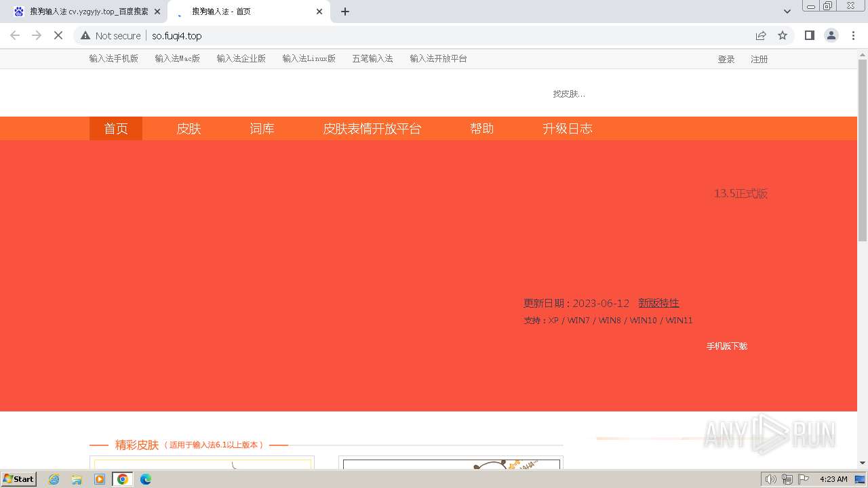This screenshot has width=868, height=488.
Task: Open the side panel icon
Action: (809, 35)
